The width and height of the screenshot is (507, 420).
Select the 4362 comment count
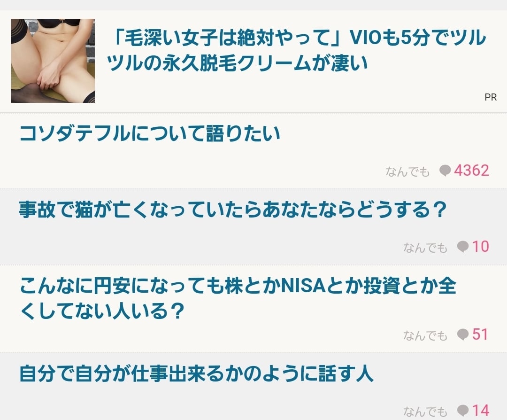click(471, 171)
